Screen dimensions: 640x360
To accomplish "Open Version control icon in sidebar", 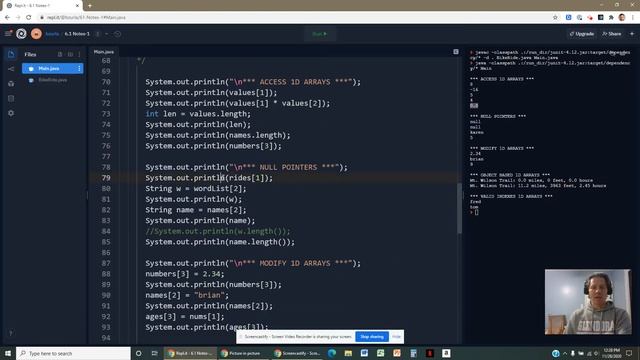I will pos(11,69).
